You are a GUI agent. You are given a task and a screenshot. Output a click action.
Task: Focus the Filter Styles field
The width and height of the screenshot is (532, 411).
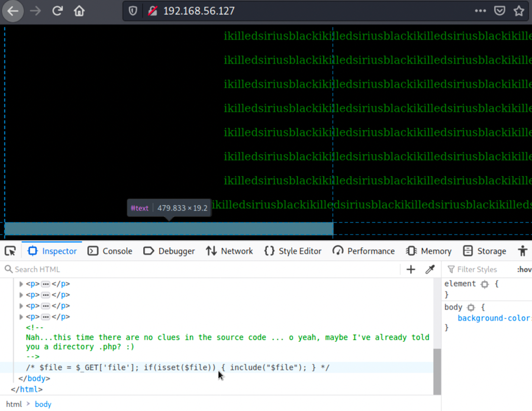coord(478,269)
